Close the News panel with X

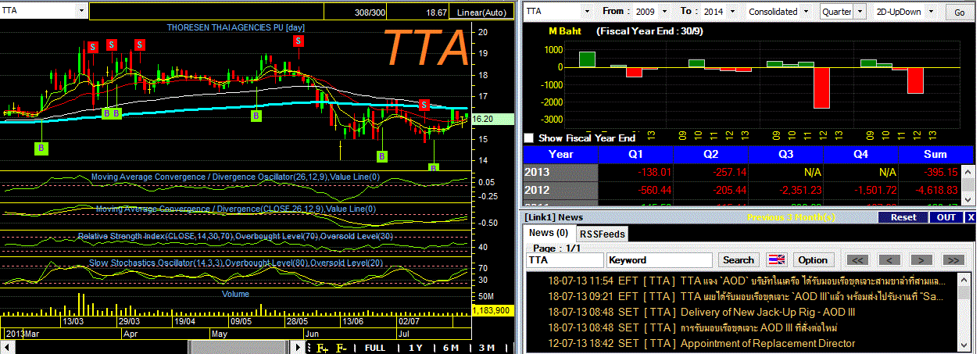point(971,217)
